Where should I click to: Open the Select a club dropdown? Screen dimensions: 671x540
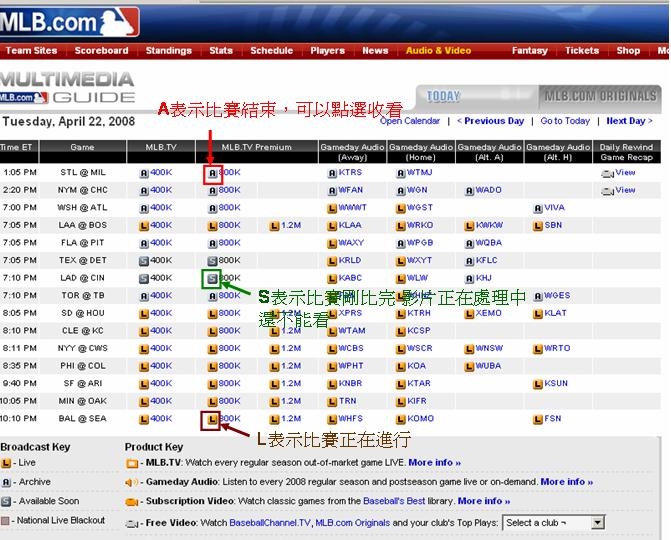pyautogui.click(x=554, y=522)
